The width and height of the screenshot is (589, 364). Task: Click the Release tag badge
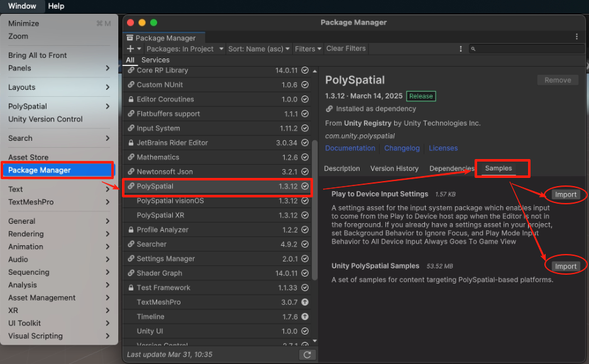click(421, 96)
